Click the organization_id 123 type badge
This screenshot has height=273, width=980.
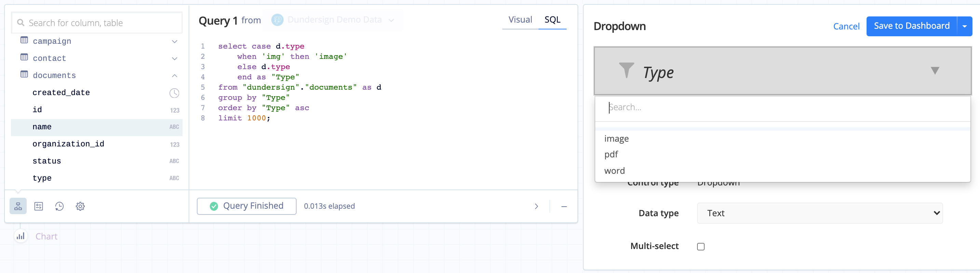click(x=175, y=145)
